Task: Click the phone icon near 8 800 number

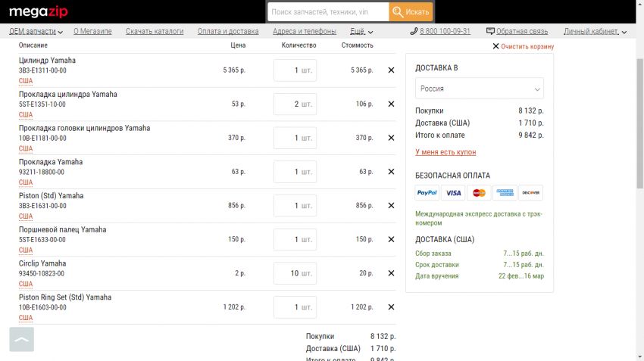Action: tap(414, 31)
